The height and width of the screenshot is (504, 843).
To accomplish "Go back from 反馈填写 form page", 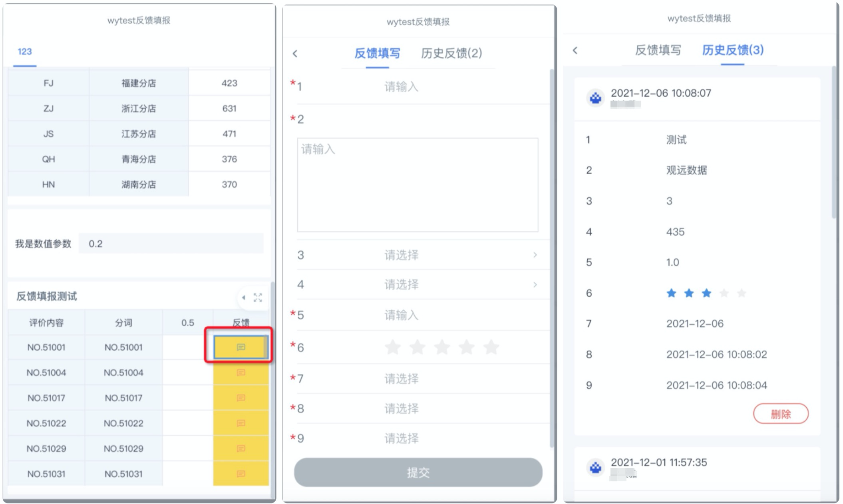I will click(295, 54).
